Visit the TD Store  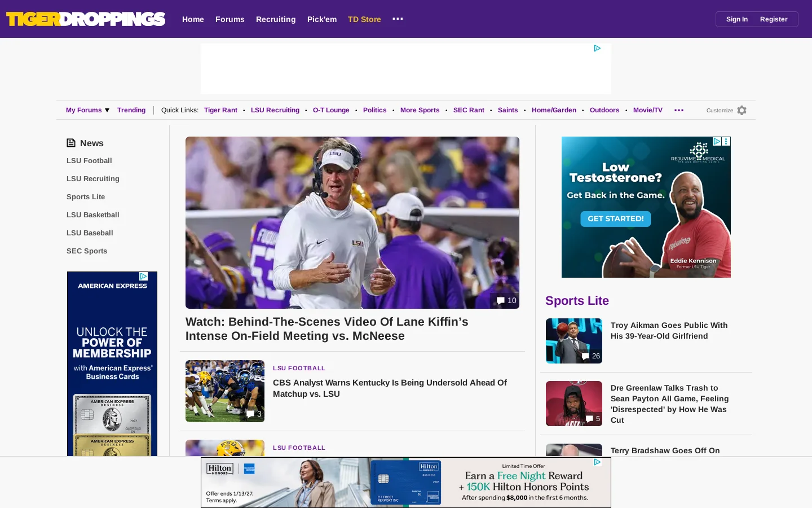coord(364,19)
